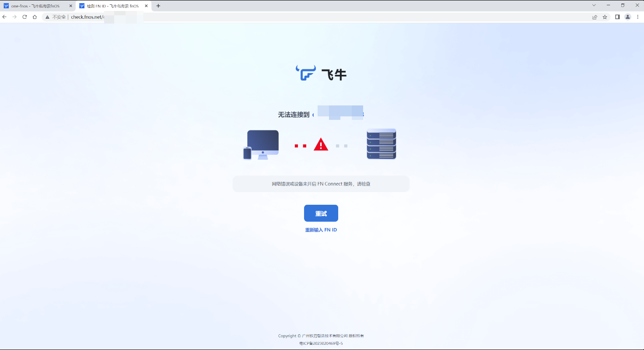This screenshot has height=350, width=644.
Task: Click the server rack illustration
Action: tap(381, 144)
